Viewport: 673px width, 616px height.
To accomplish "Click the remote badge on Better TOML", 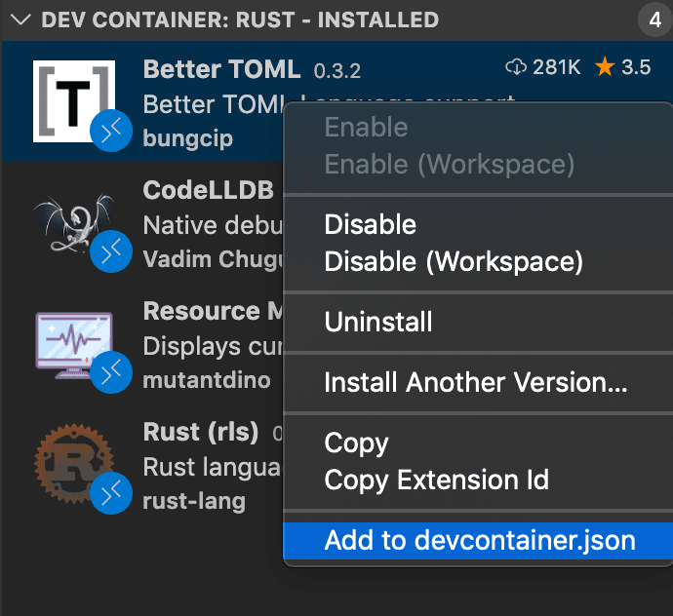I will coord(111,131).
